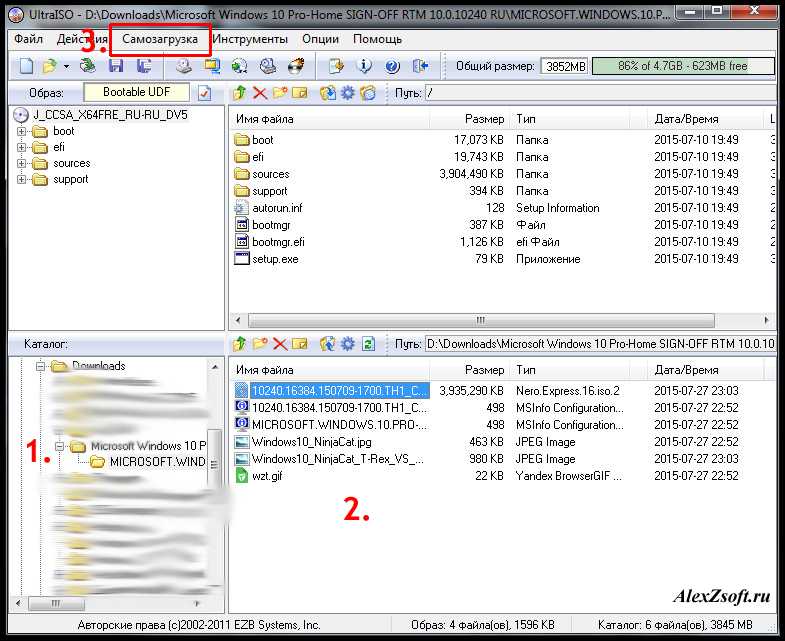Expand the sources folder in image tree
The image size is (785, 641).
click(x=21, y=163)
